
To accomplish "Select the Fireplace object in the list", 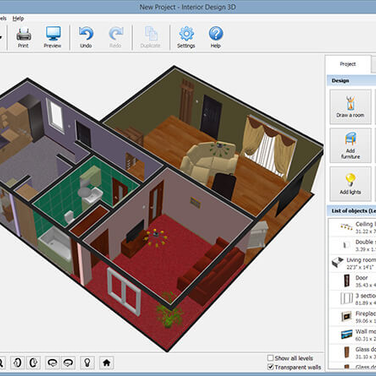I will (353, 317).
